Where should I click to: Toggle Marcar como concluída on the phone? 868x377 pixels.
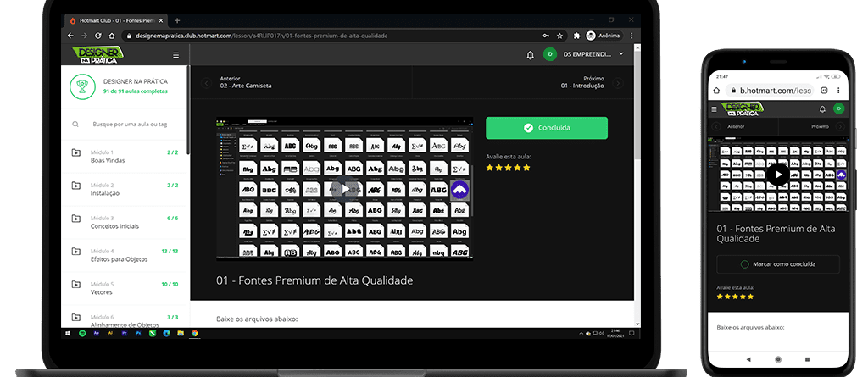[778, 264]
